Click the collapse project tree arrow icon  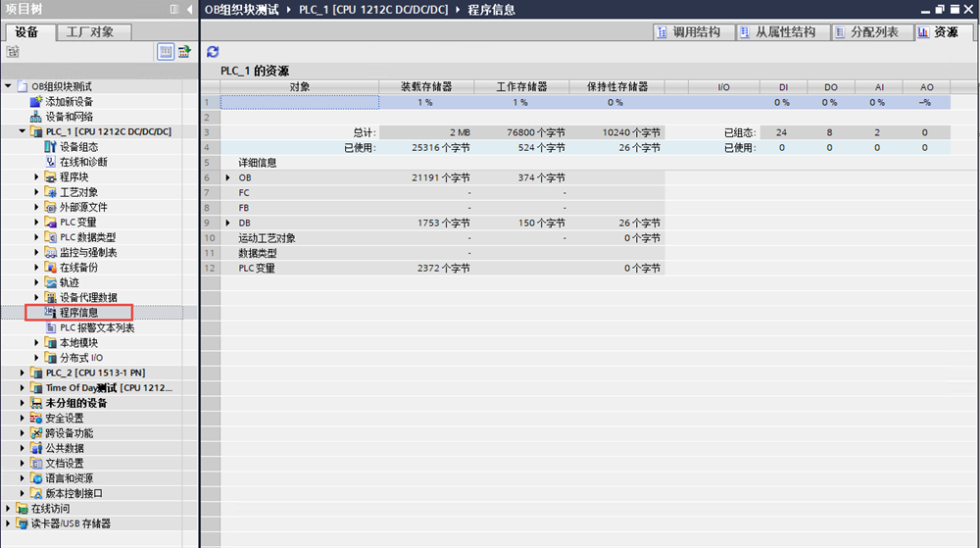click(189, 10)
